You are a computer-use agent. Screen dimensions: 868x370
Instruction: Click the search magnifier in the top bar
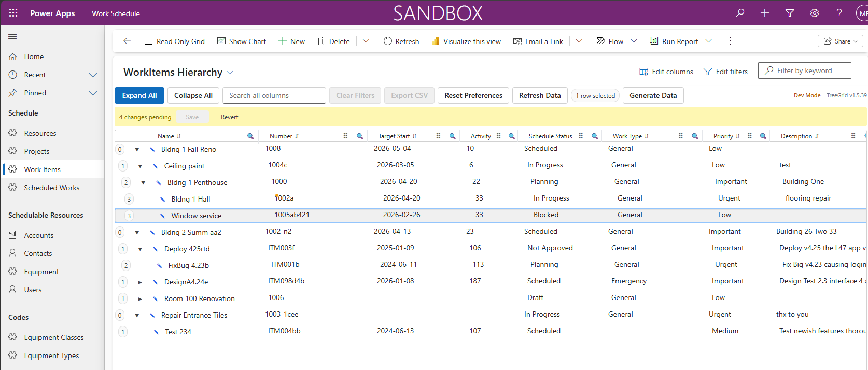point(740,13)
